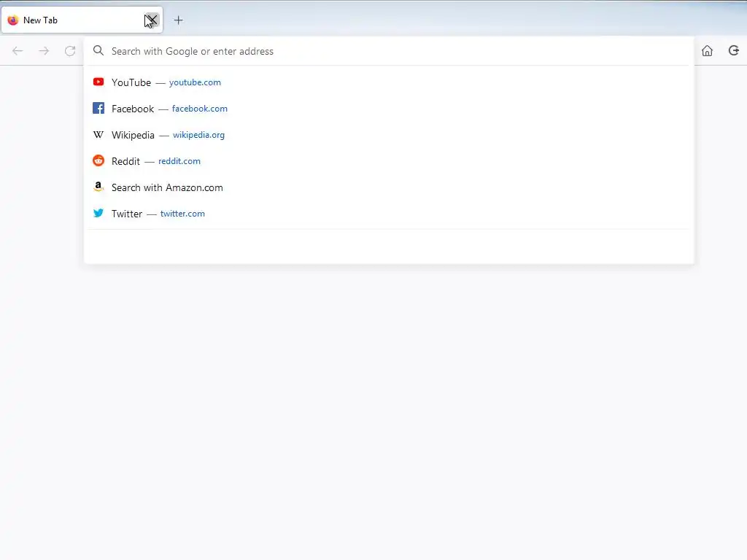This screenshot has width=747, height=560.
Task: Close the New Tab tab
Action: pos(152,20)
